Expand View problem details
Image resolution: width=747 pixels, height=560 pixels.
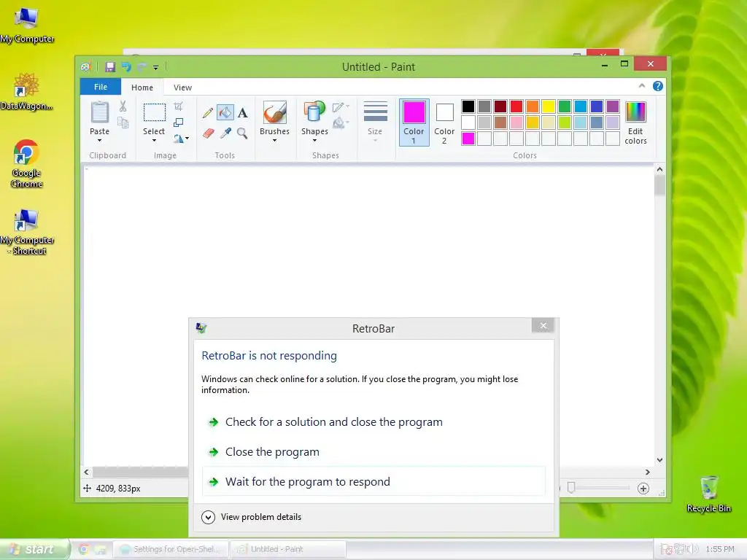(252, 517)
